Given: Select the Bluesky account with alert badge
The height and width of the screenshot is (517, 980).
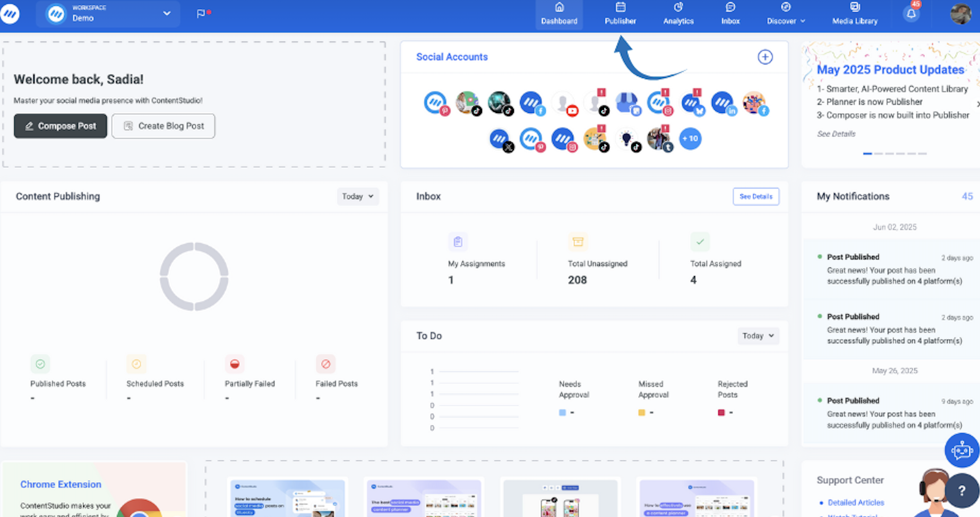Looking at the screenshot, I should 692,102.
